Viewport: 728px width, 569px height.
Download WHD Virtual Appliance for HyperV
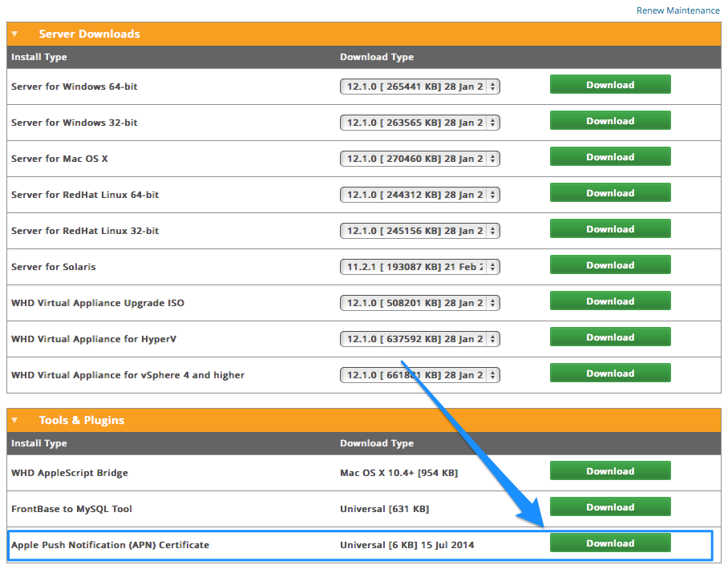(x=610, y=337)
